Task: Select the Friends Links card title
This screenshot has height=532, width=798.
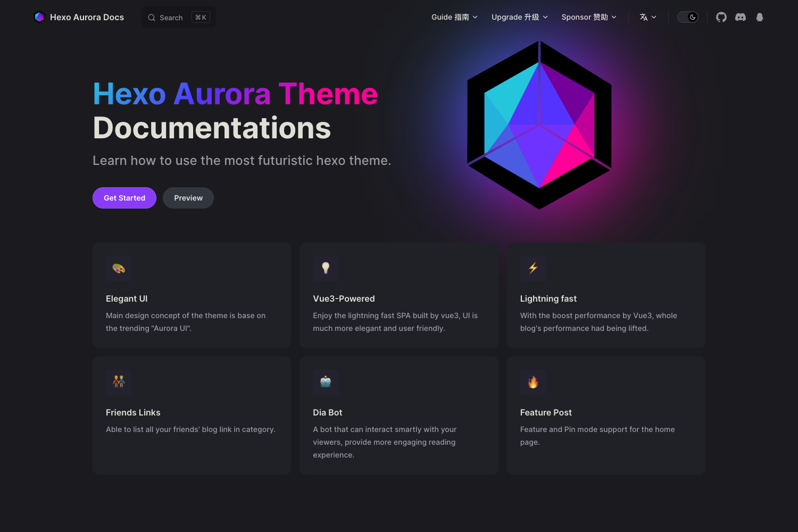Action: coord(133,413)
